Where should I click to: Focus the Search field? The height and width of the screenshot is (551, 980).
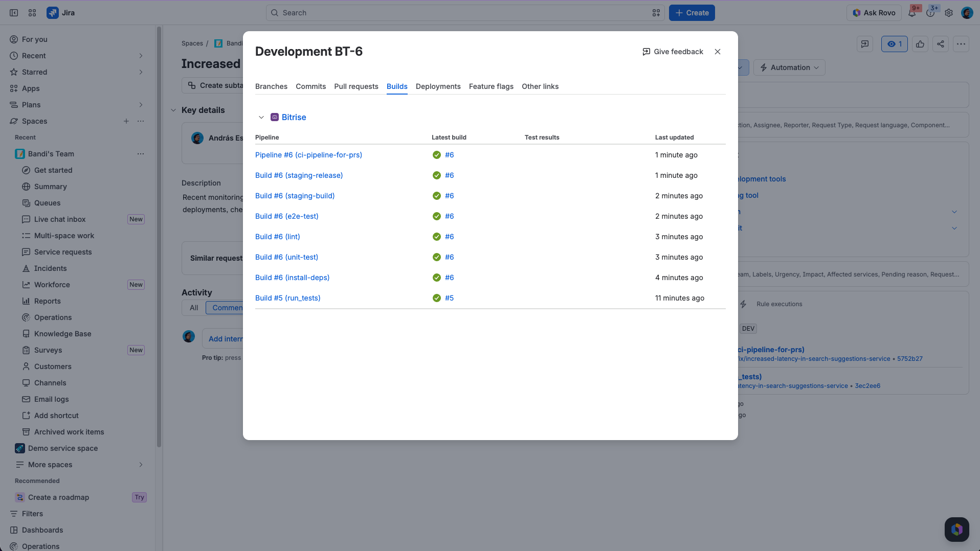click(x=464, y=13)
